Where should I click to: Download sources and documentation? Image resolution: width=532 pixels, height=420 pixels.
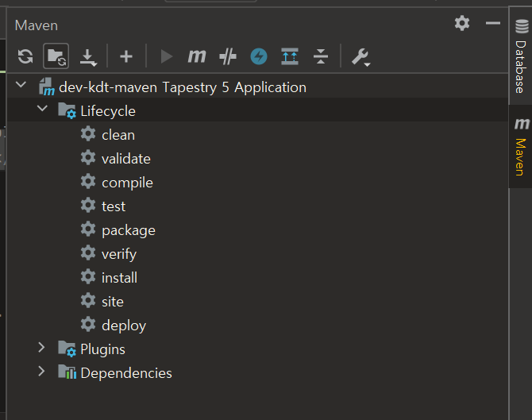(x=88, y=57)
